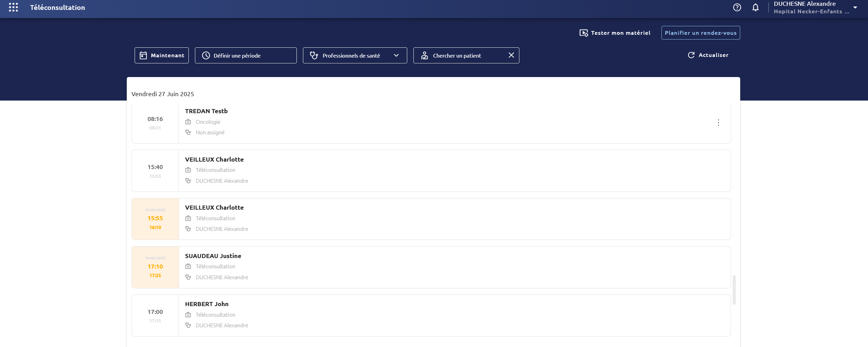Click the Vendredi 27 Juin 2025 date heading
Viewport: 868px width, 347px height.
coord(163,94)
